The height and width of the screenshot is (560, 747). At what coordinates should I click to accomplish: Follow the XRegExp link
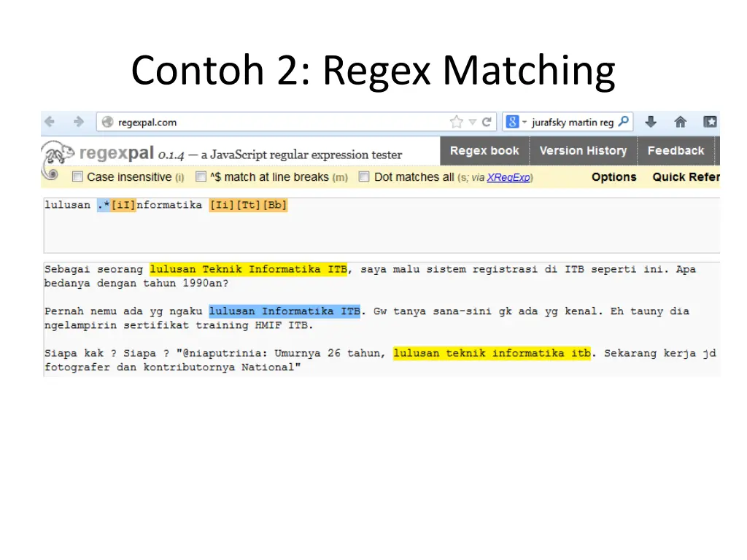point(508,177)
